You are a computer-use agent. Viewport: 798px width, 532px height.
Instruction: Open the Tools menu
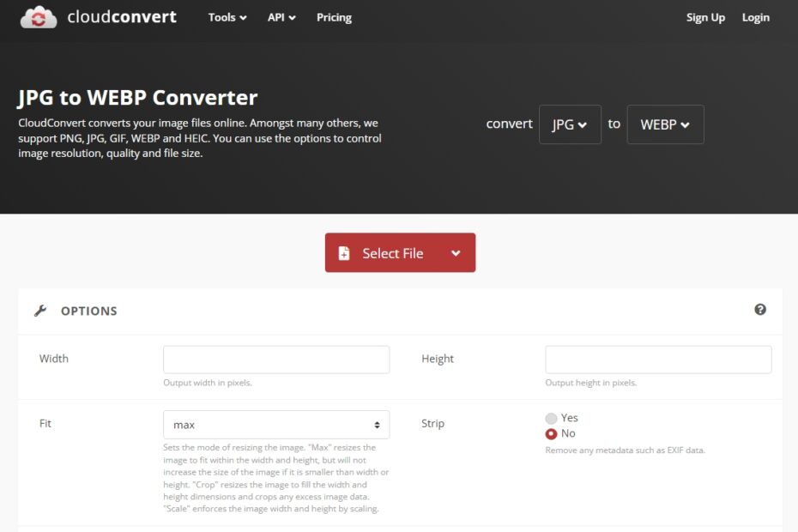tap(227, 17)
